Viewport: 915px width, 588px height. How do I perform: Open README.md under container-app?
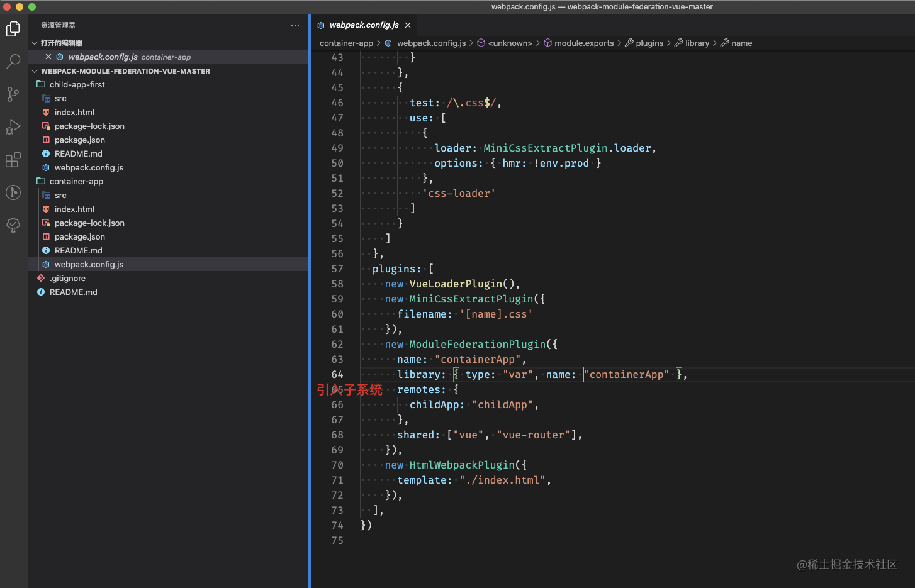click(x=169, y=250)
